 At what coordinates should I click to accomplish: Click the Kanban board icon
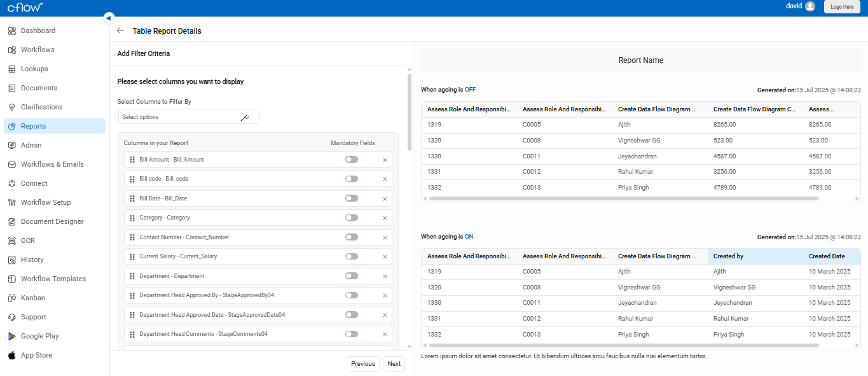(12, 298)
